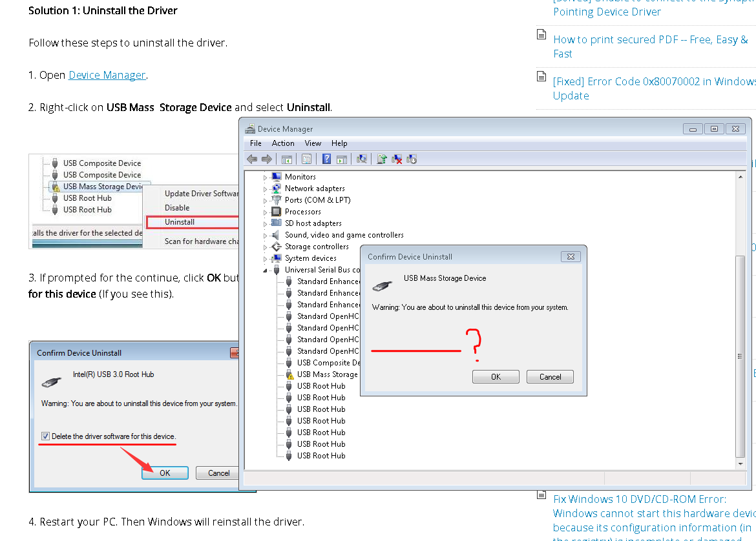
Task: Select Sound, video and game controllers item
Action: click(x=344, y=235)
